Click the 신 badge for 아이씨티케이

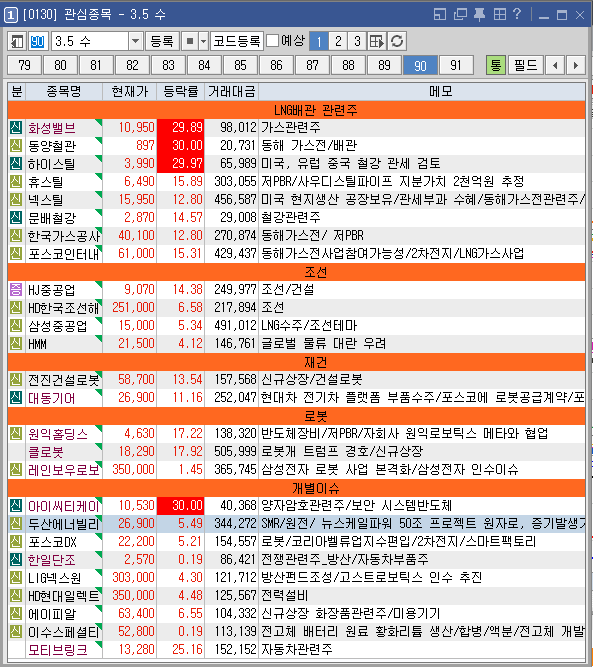pyautogui.click(x=16, y=505)
